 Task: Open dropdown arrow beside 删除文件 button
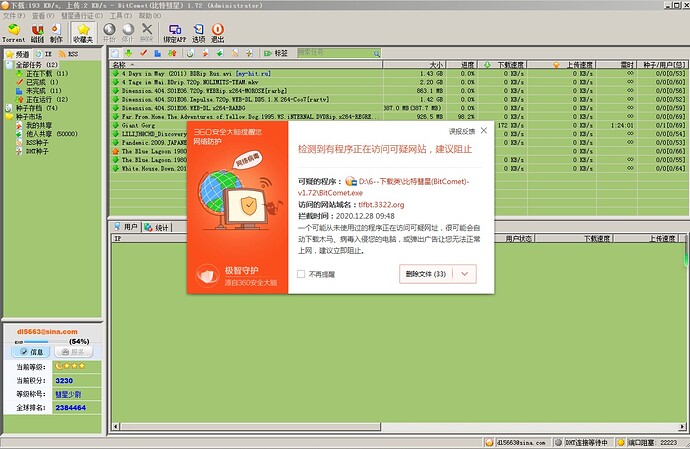click(x=464, y=274)
